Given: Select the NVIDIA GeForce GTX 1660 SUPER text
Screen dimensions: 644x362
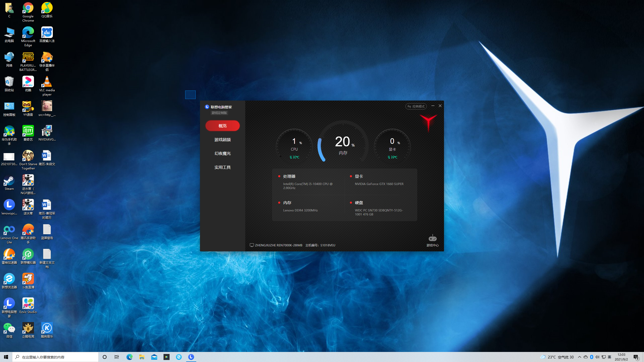Looking at the screenshot, I should point(379,184).
